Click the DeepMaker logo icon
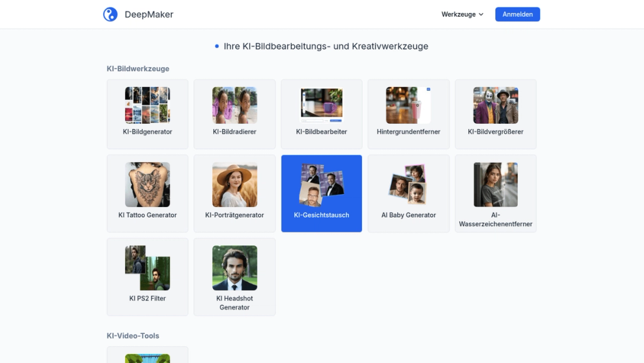 click(x=110, y=14)
